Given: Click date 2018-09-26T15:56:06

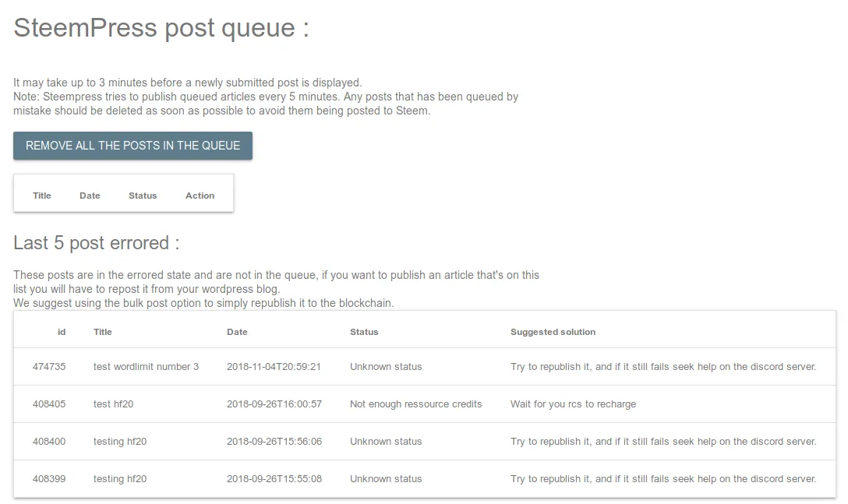Looking at the screenshot, I should click(274, 441).
